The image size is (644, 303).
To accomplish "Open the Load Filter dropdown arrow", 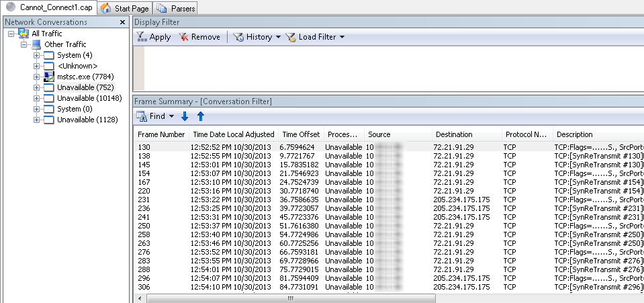I will point(342,37).
